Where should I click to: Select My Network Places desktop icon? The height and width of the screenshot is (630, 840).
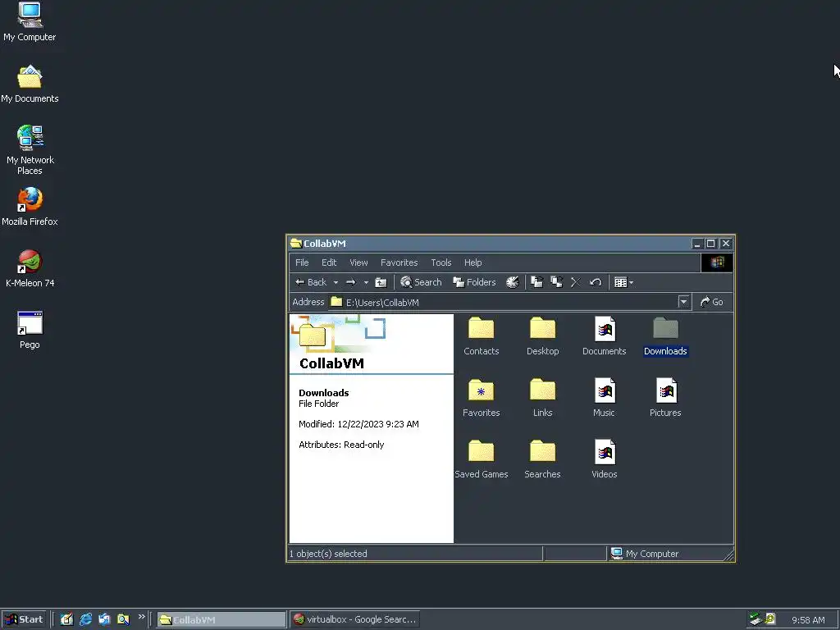[30, 150]
